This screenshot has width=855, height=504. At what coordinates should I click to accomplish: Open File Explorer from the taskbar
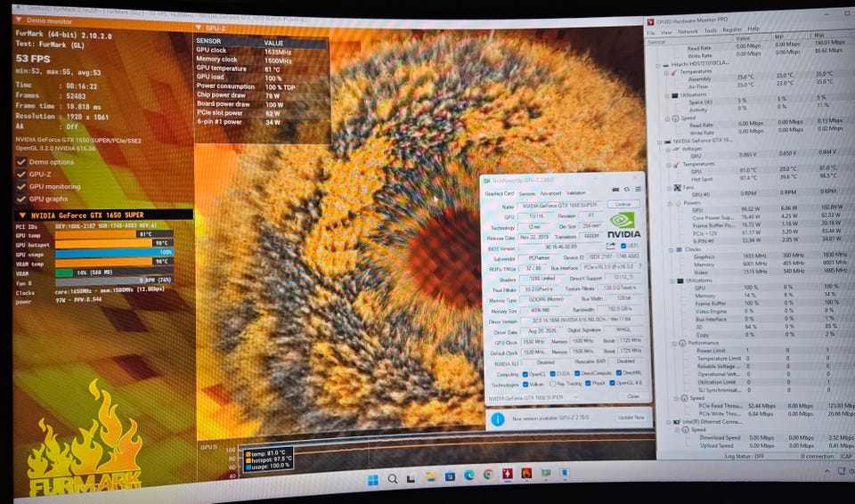[x=430, y=477]
